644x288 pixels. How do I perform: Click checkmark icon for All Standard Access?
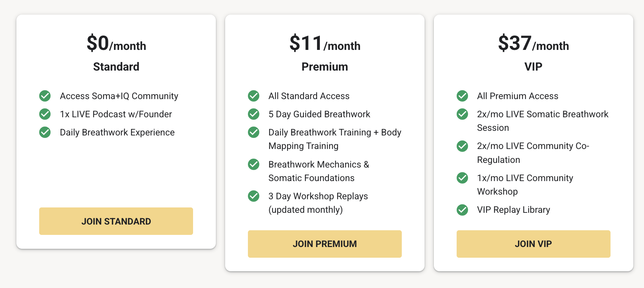(x=254, y=96)
